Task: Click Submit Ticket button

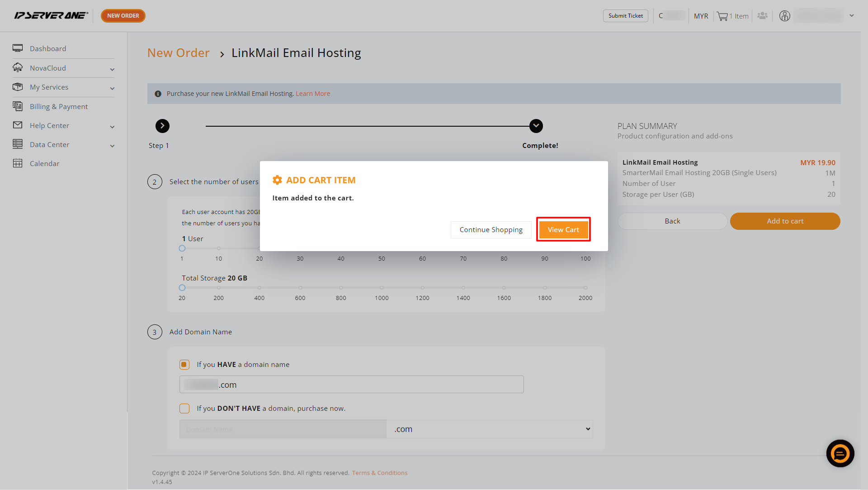Action: tap(625, 16)
